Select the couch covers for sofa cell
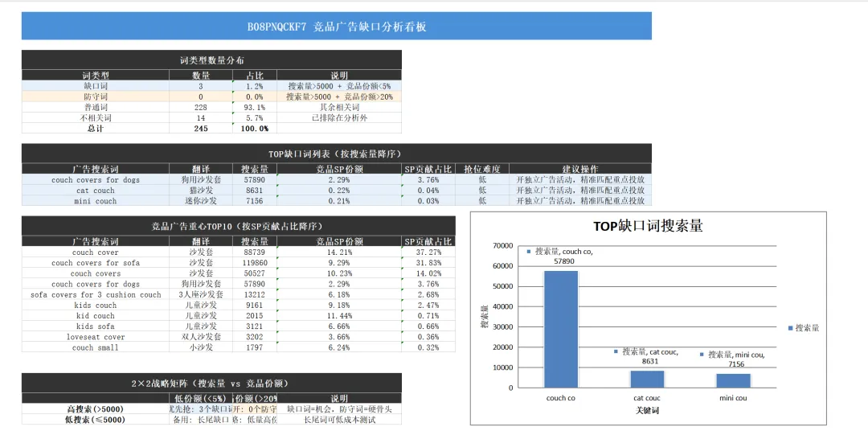Viewport: 868px width, 431px height. 95,263
